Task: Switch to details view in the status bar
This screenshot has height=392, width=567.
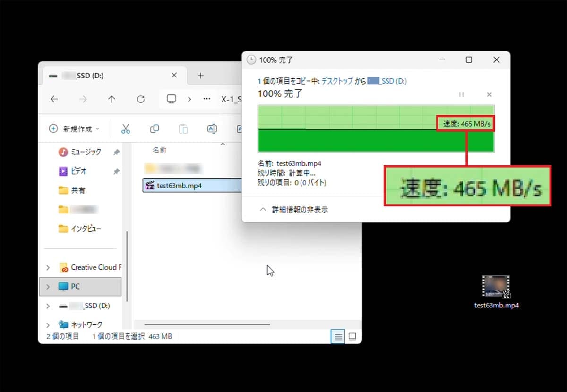Action: pos(338,336)
